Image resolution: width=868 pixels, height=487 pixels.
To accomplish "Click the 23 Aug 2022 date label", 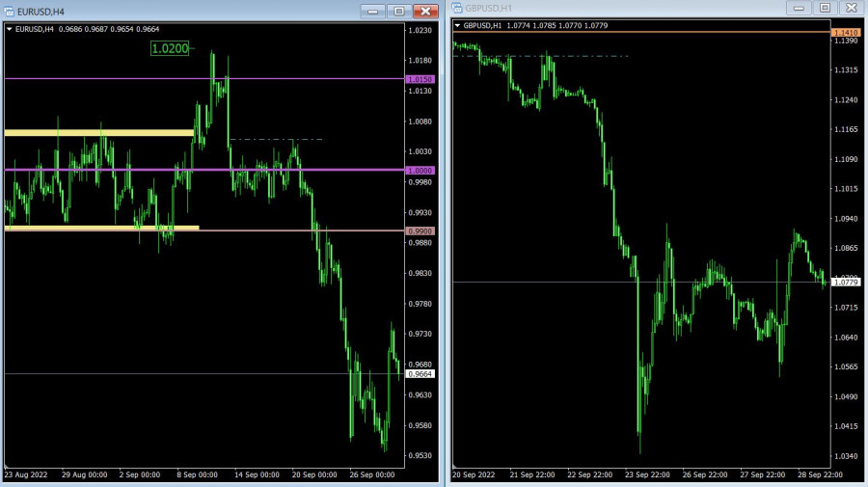I will coord(26,474).
